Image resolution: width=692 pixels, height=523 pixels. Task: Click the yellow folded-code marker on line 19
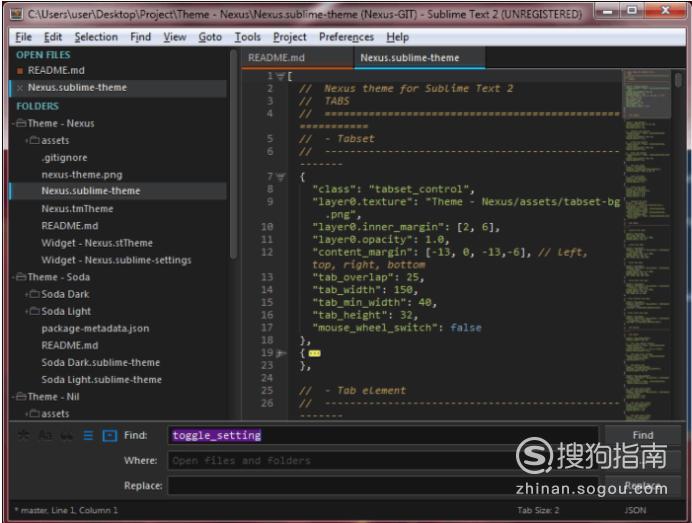pos(315,353)
